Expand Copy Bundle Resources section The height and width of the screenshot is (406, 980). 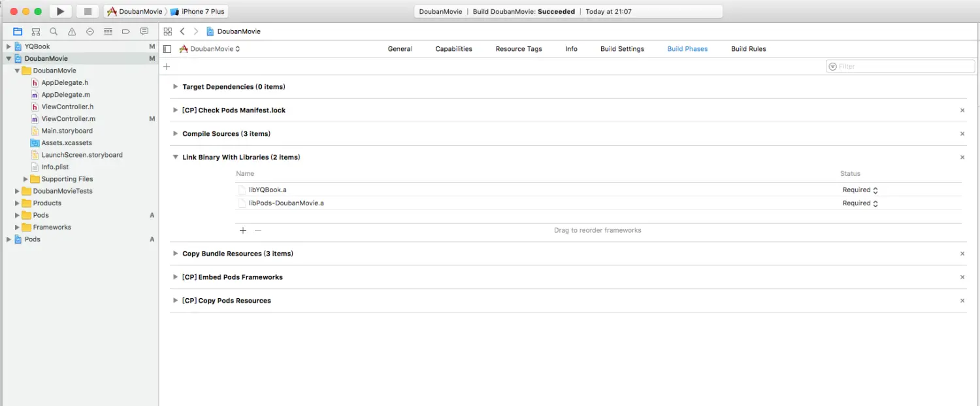click(x=175, y=254)
